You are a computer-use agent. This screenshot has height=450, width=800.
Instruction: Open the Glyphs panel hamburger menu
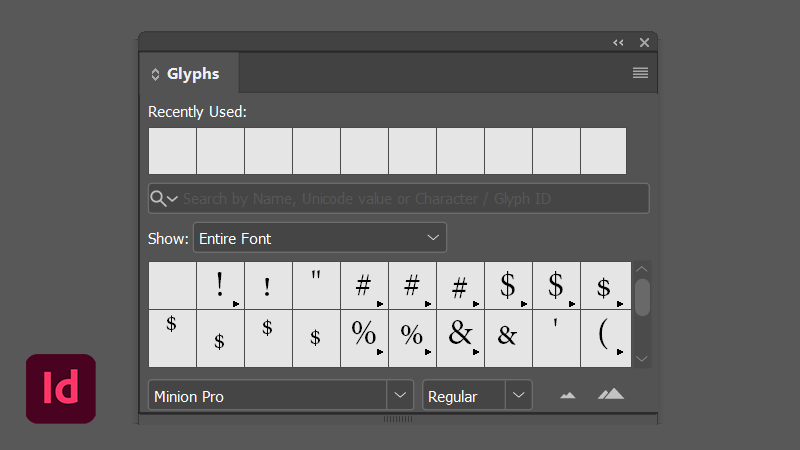point(640,73)
